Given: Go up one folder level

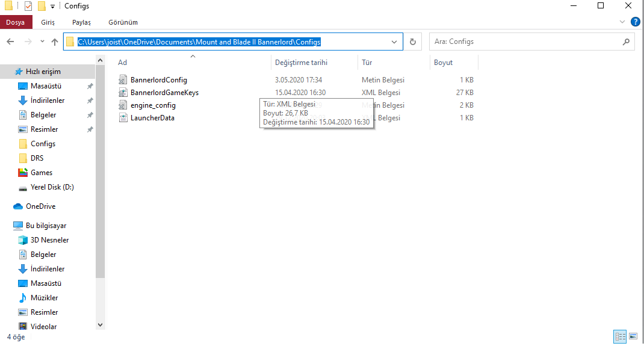Looking at the screenshot, I should (x=55, y=42).
